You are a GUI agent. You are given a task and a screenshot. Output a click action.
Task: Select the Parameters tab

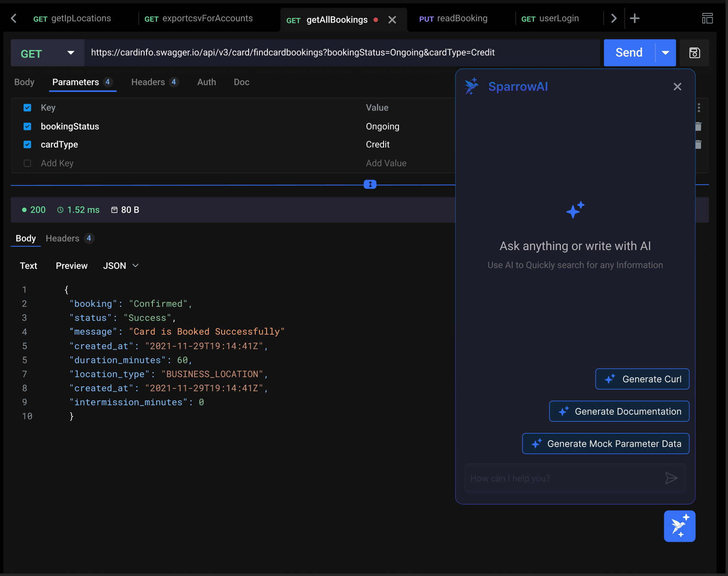point(82,82)
